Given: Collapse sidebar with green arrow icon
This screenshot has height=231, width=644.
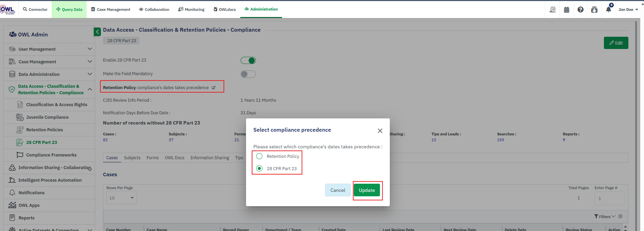Looking at the screenshot, I should 97,32.
